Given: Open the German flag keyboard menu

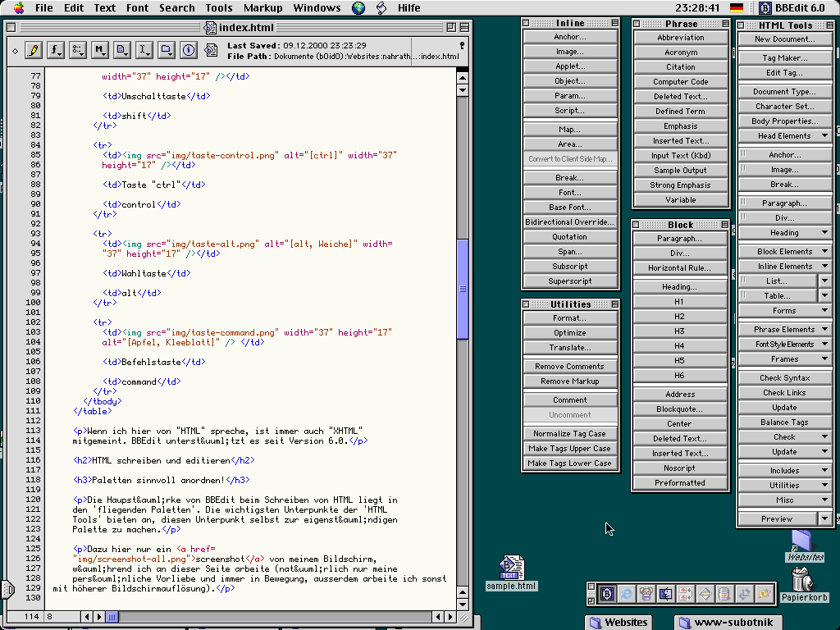Looking at the screenshot, I should (737, 7).
